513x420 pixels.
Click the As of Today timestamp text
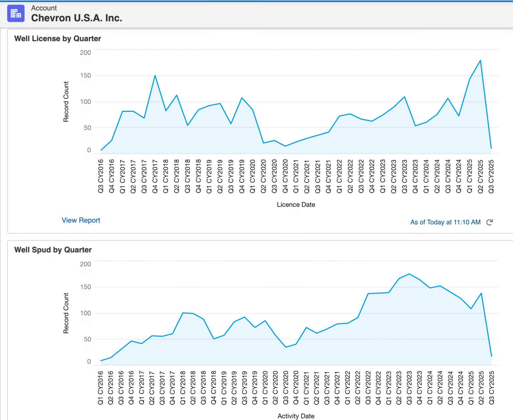[445, 222]
